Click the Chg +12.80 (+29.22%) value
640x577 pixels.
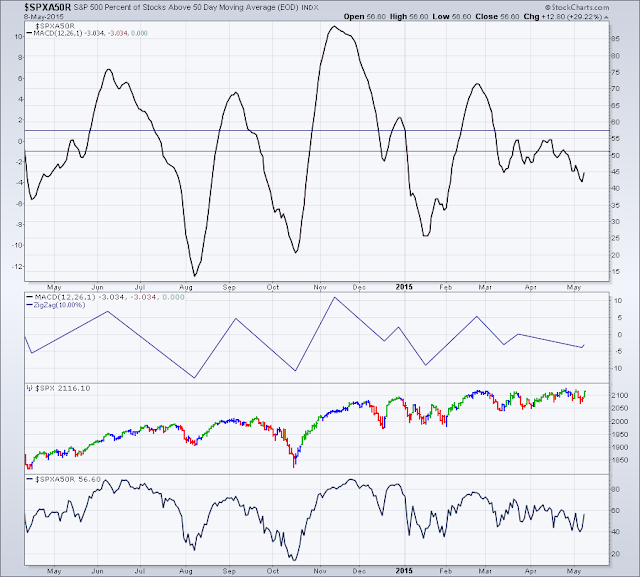click(563, 17)
